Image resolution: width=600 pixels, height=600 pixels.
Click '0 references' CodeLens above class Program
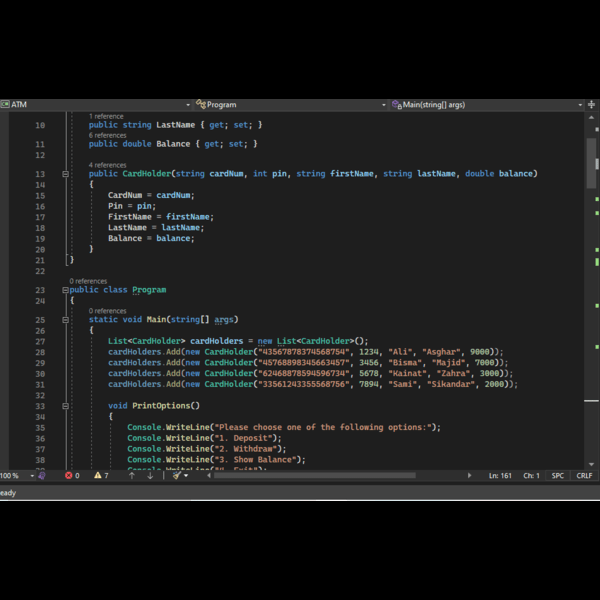(x=88, y=281)
